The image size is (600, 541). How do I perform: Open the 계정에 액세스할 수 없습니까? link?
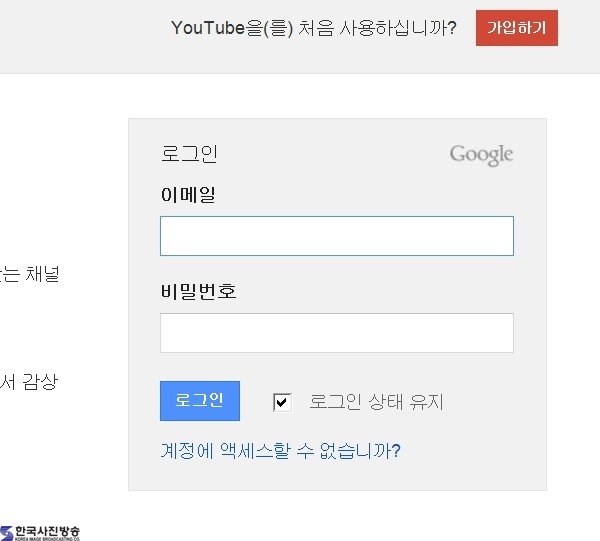[280, 451]
